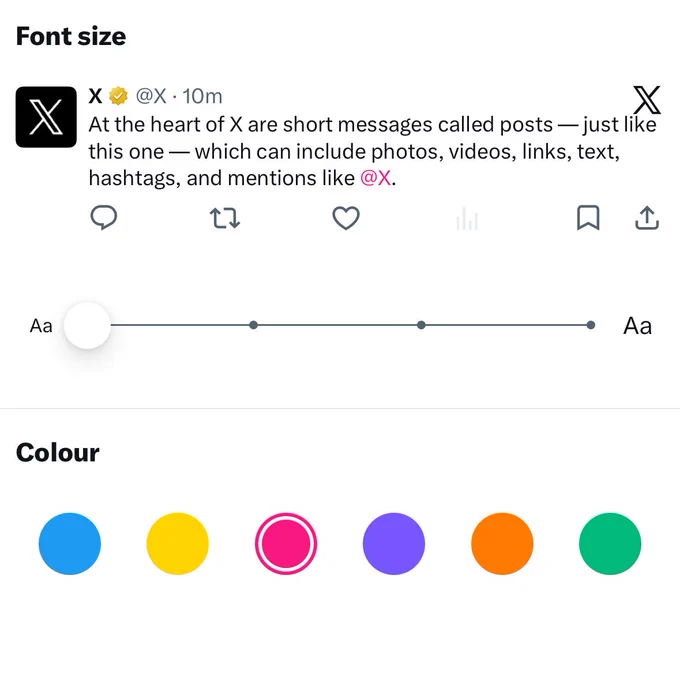The image size is (680, 680).
Task: Click the share upload icon
Action: point(647,218)
